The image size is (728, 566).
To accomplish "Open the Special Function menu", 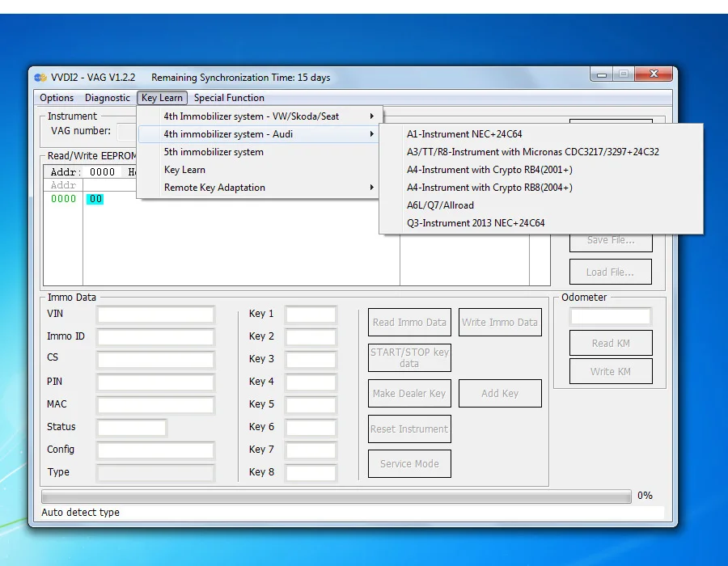I will 229,98.
